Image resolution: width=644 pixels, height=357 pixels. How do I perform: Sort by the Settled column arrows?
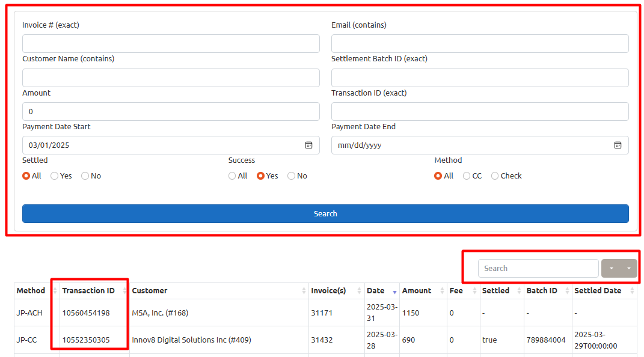point(519,291)
